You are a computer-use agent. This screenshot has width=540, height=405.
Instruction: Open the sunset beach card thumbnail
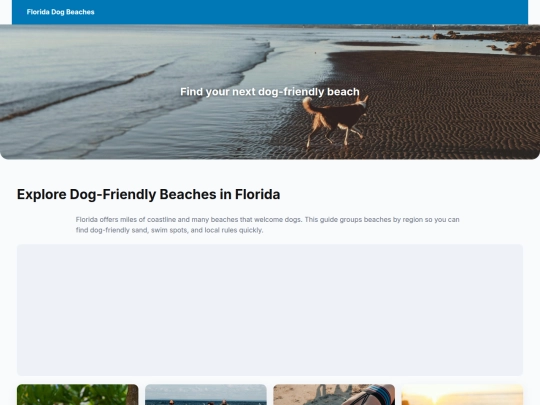(462, 395)
